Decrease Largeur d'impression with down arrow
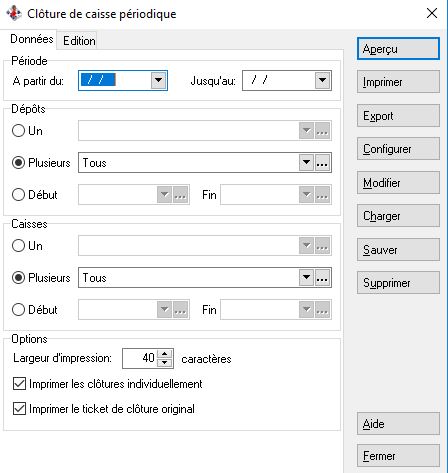Viewport: 448px width, 473px height. [x=165, y=363]
